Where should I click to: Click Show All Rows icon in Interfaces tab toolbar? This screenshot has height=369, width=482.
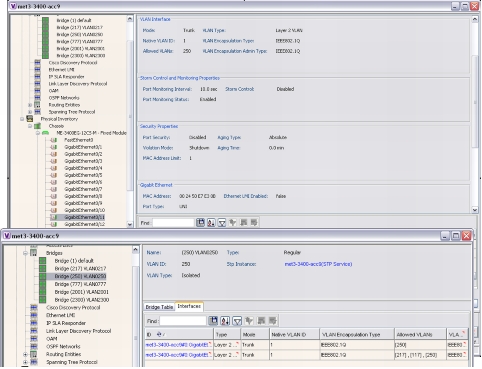261,321
